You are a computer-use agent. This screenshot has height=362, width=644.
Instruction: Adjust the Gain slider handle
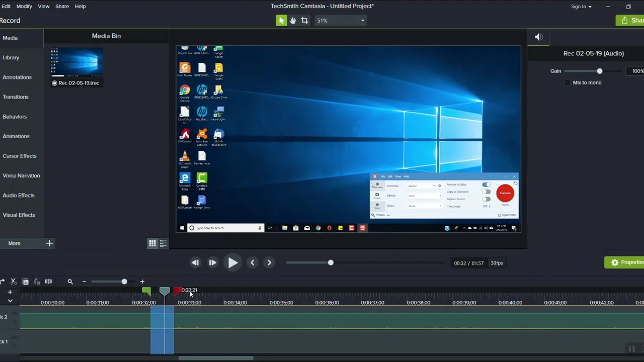coord(600,71)
